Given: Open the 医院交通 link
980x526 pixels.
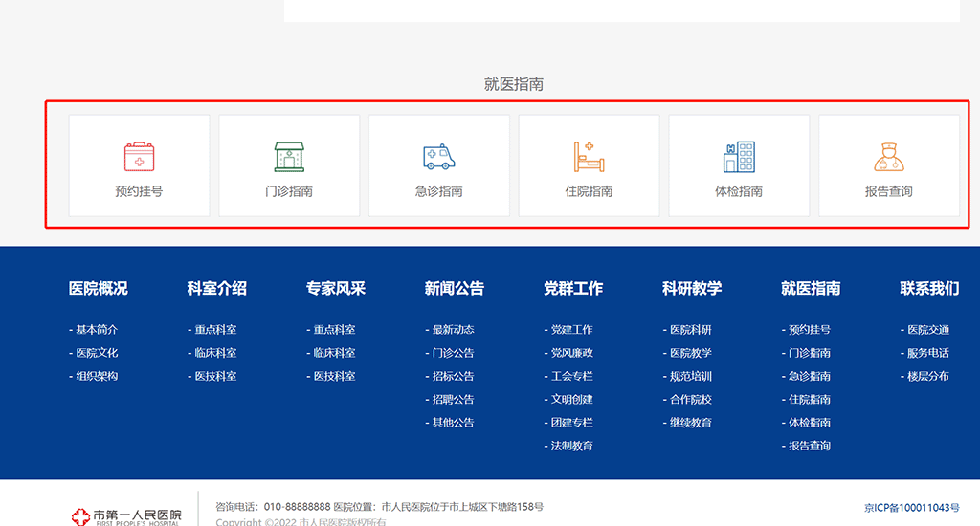Looking at the screenshot, I should 927,330.
